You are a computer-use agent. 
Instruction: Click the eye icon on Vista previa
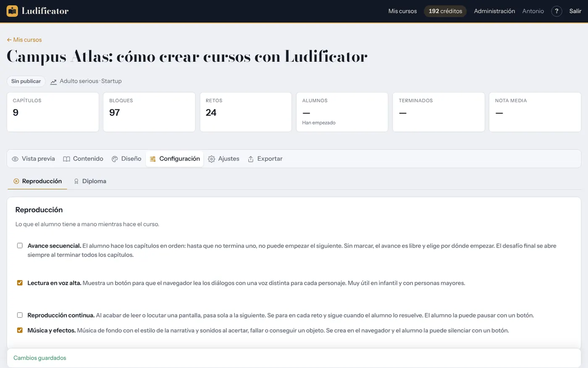(15, 159)
